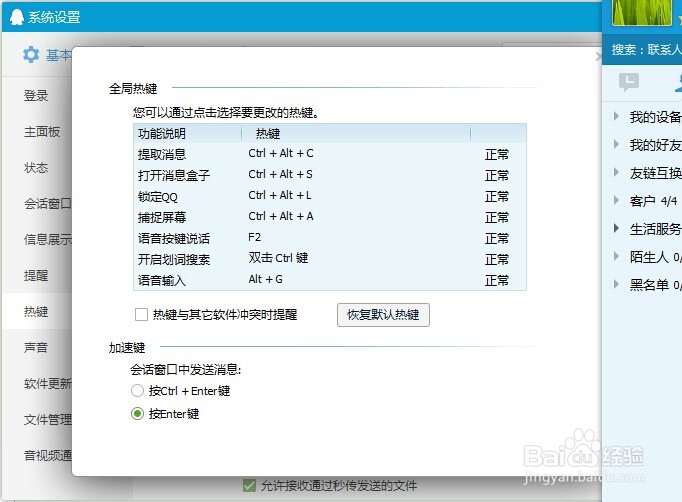
Task: Expand 黑名单 group
Action: [x=616, y=284]
